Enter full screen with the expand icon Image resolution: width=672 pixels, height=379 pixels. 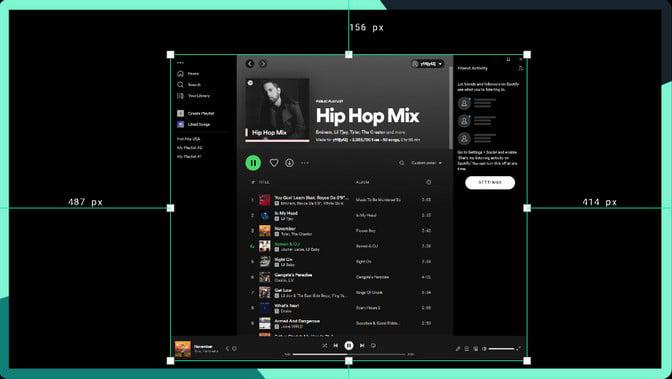(519, 349)
